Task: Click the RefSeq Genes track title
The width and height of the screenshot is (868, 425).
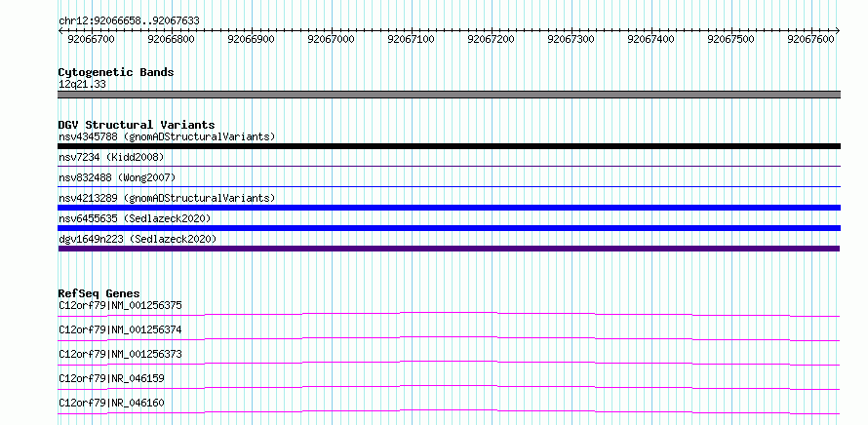Action: [99, 293]
